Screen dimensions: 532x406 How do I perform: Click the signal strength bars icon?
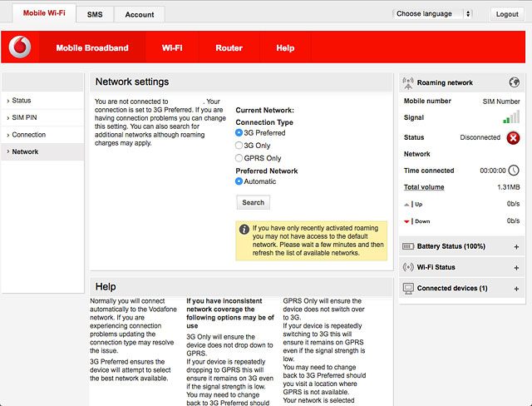(x=511, y=118)
